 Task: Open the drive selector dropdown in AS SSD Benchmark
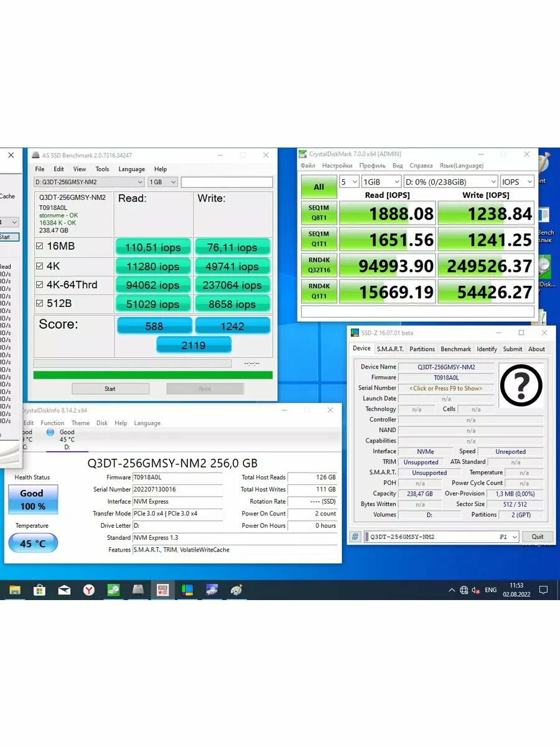(89, 182)
